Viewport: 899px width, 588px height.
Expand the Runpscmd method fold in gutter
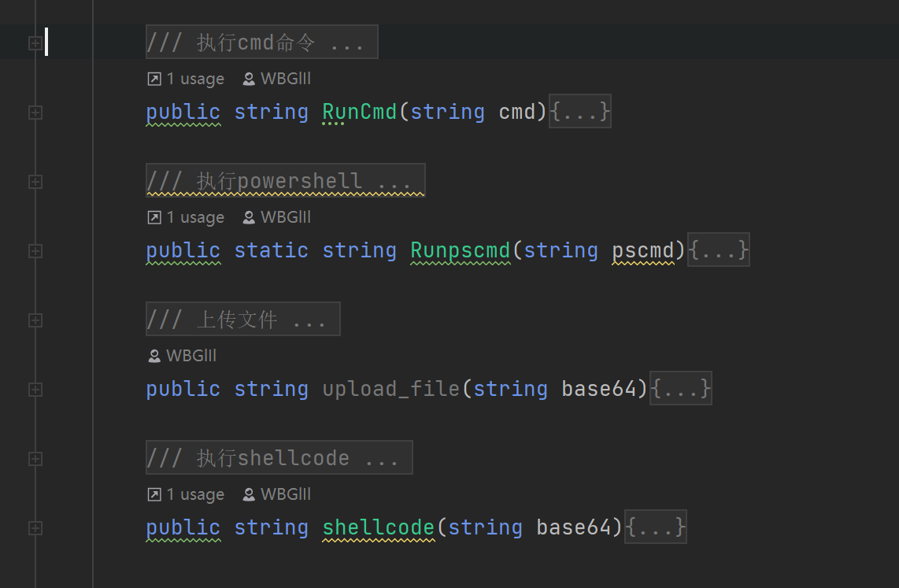point(35,251)
